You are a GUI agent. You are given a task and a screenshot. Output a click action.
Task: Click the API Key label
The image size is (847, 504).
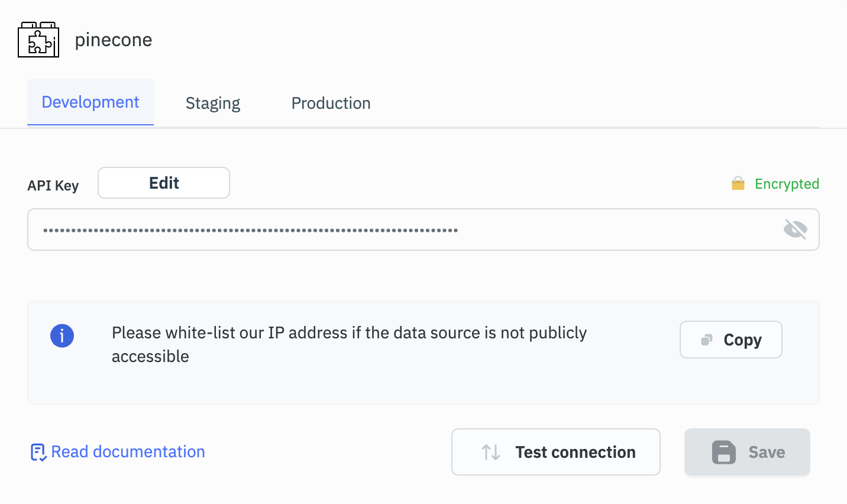click(53, 186)
